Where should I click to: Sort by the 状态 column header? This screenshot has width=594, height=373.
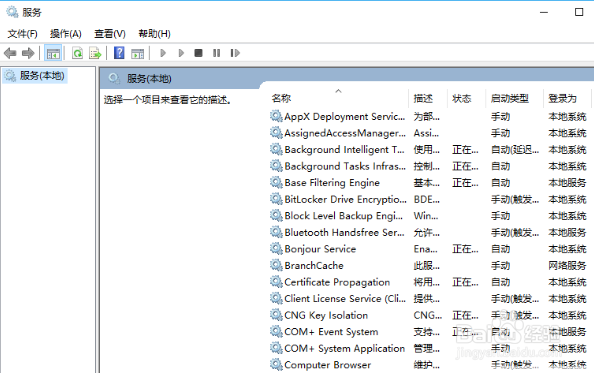tap(461, 98)
